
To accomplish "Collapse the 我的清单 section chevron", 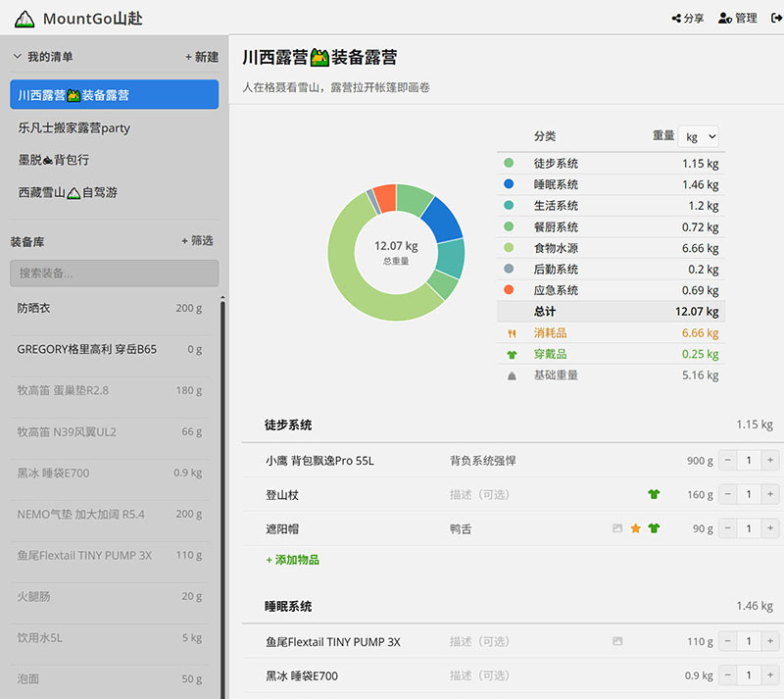I will (17, 57).
